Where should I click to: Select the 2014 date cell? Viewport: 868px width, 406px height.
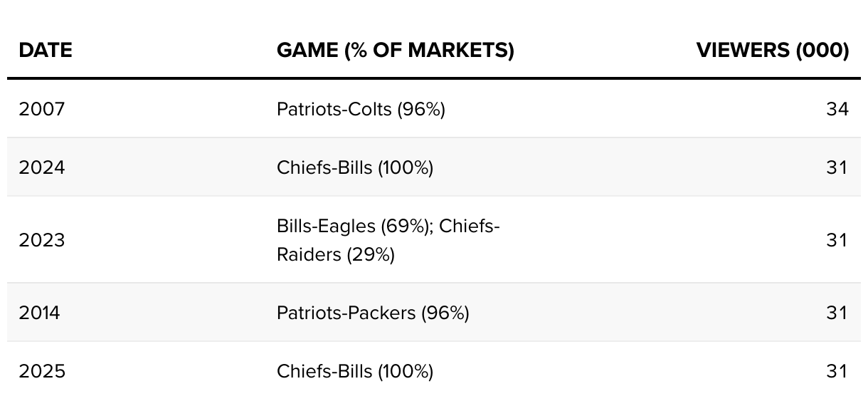click(39, 313)
